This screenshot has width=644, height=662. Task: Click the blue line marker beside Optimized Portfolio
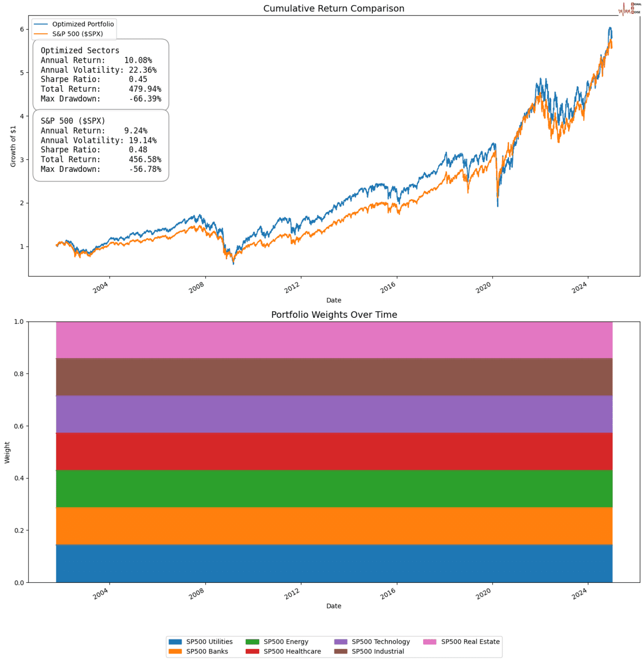[41, 24]
